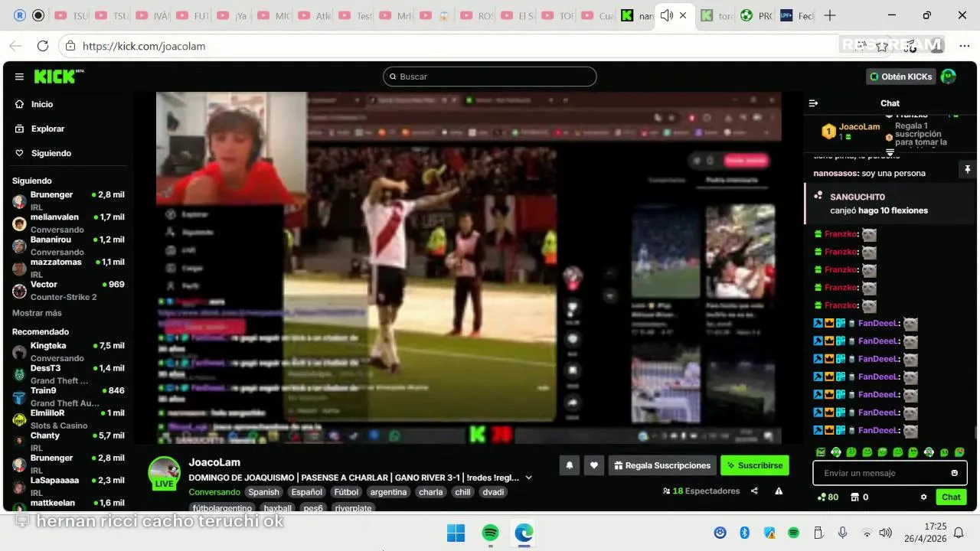The width and height of the screenshot is (980, 551).
Task: Select the riverplate tag
Action: click(x=354, y=508)
